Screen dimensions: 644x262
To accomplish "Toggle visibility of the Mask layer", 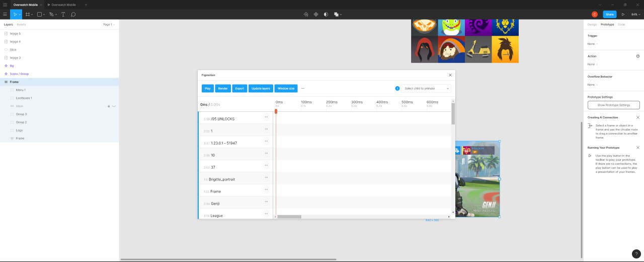I will [114, 106].
